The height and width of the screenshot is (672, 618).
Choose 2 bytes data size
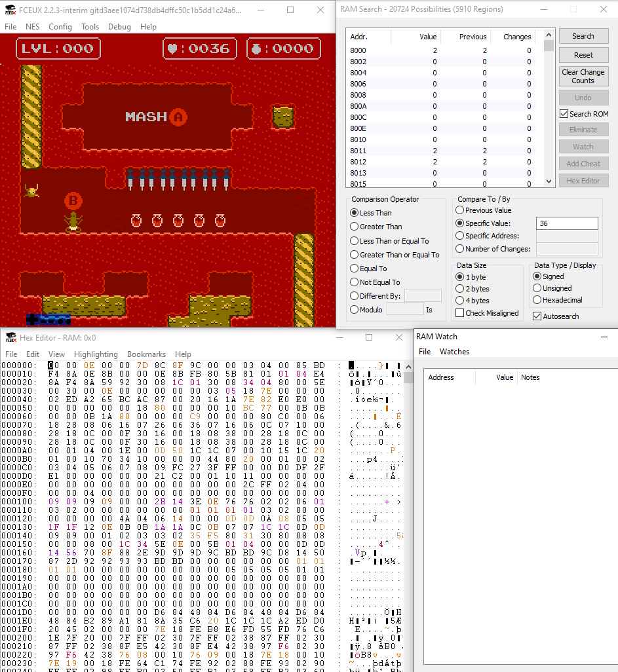[x=473, y=288]
